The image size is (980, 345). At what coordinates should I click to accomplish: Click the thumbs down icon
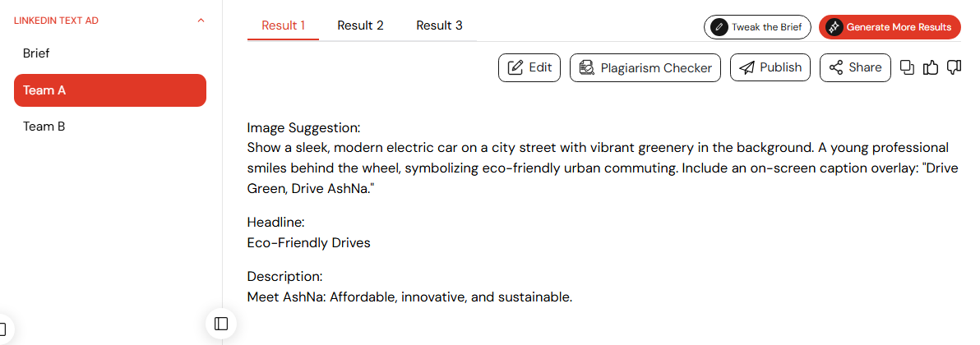tap(954, 67)
